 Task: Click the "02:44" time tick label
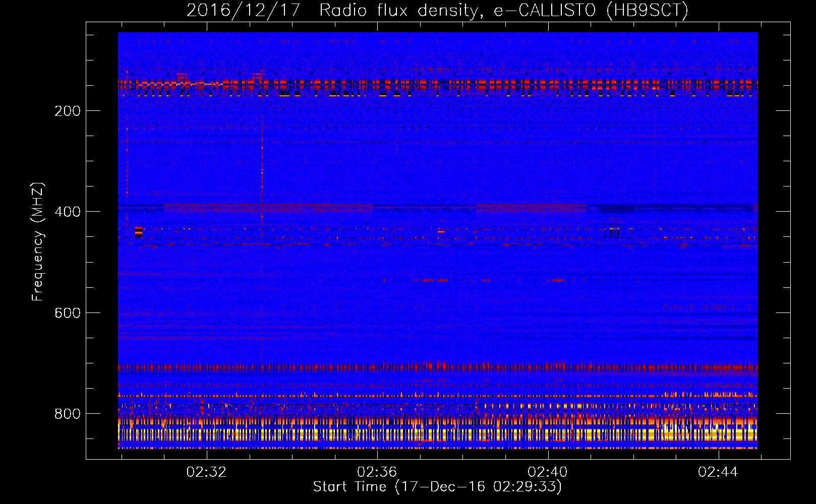(x=718, y=472)
